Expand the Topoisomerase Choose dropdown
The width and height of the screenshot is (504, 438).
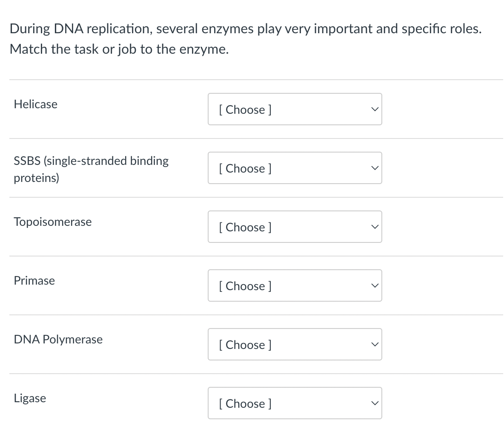pyautogui.click(x=295, y=227)
